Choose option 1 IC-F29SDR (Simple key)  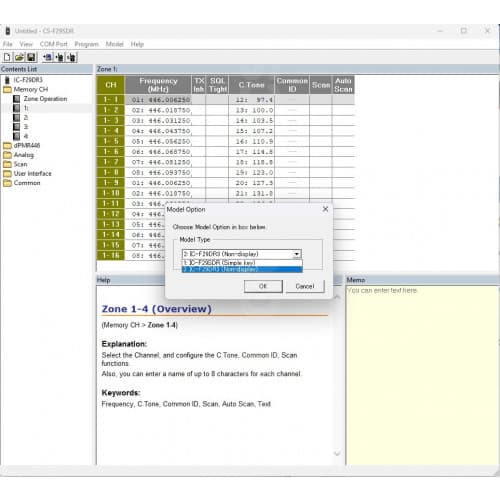pyautogui.click(x=242, y=263)
